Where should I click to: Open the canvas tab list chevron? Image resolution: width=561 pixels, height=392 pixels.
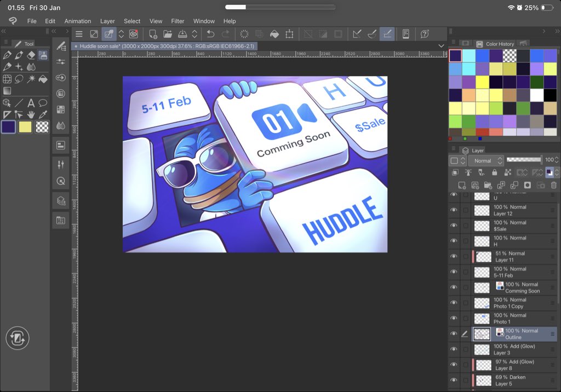point(441,46)
